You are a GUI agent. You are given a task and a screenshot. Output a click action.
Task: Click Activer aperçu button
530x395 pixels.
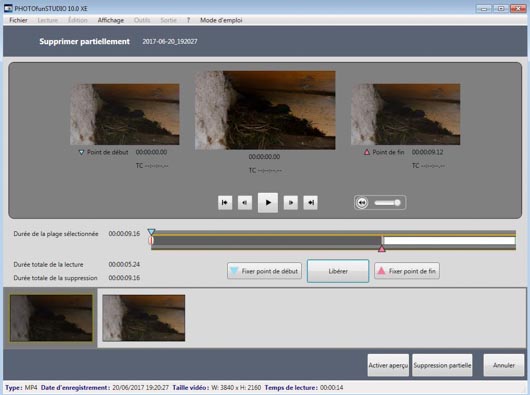tap(388, 365)
